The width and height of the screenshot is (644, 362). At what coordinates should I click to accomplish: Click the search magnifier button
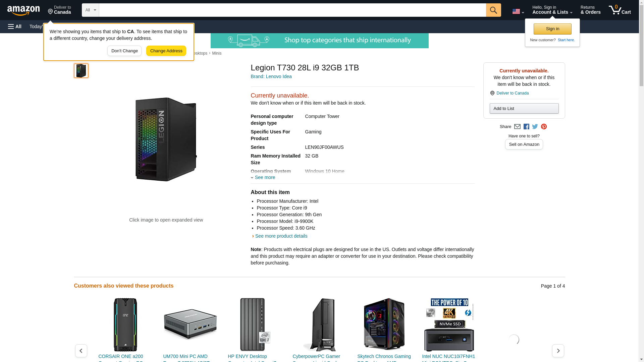click(493, 10)
